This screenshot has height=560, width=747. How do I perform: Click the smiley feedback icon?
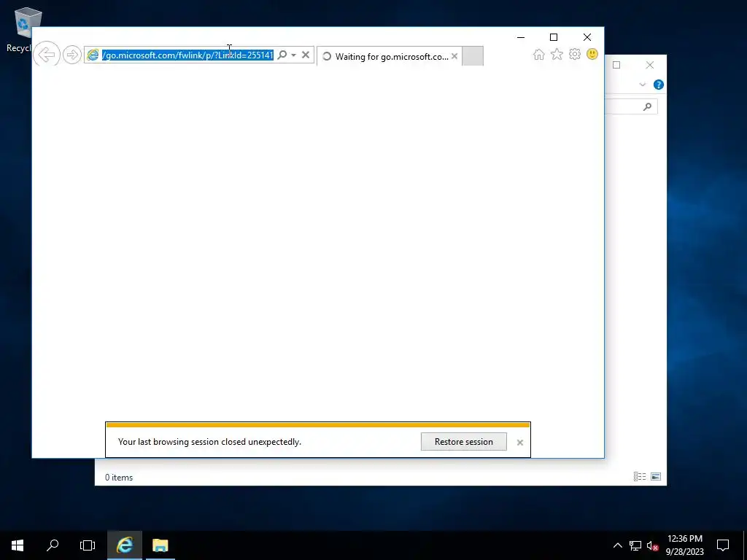[x=592, y=54]
